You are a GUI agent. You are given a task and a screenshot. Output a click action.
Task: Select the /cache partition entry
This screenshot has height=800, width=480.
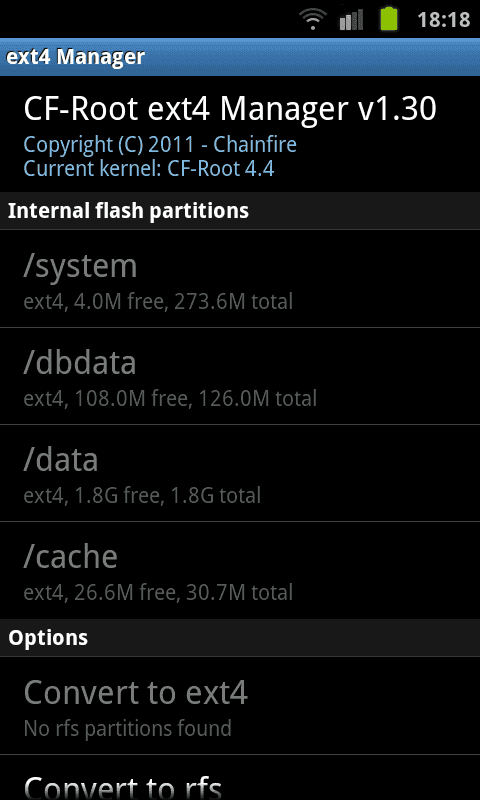click(240, 570)
